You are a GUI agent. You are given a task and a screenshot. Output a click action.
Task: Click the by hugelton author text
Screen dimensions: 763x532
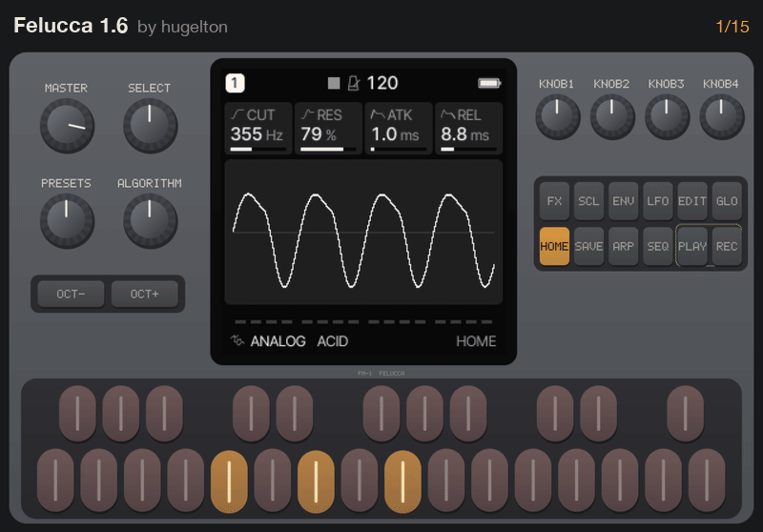click(182, 28)
